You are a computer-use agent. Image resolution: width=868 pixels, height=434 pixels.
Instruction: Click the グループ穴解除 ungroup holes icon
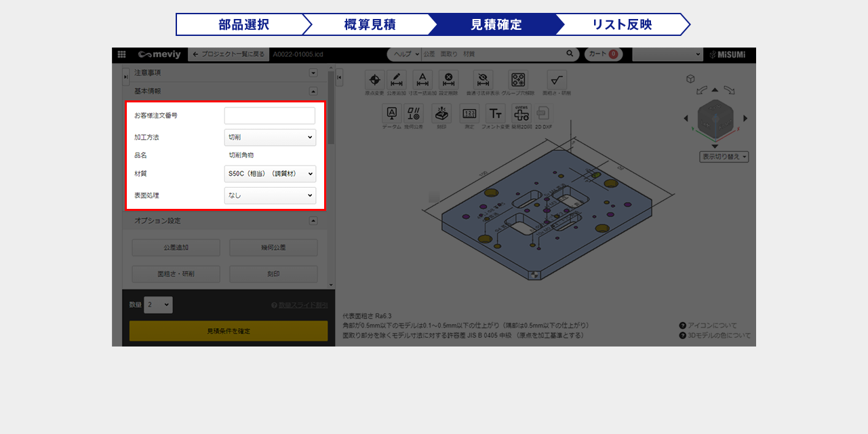(518, 79)
